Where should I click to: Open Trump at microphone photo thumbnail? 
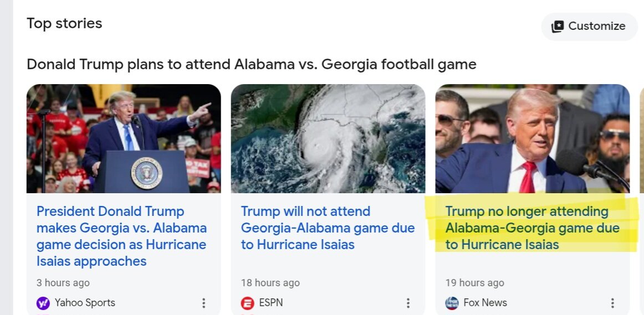tap(532, 138)
